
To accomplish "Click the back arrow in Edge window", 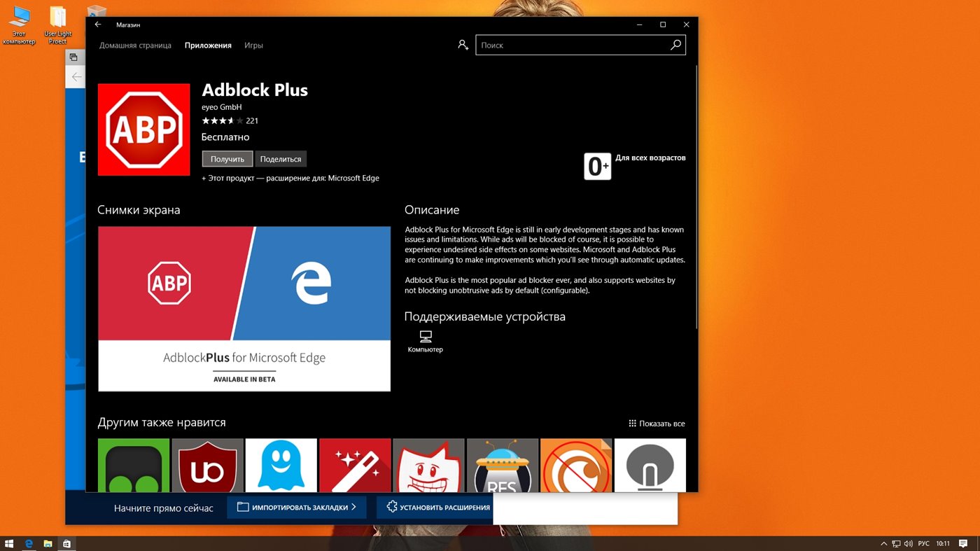I will coord(76,77).
